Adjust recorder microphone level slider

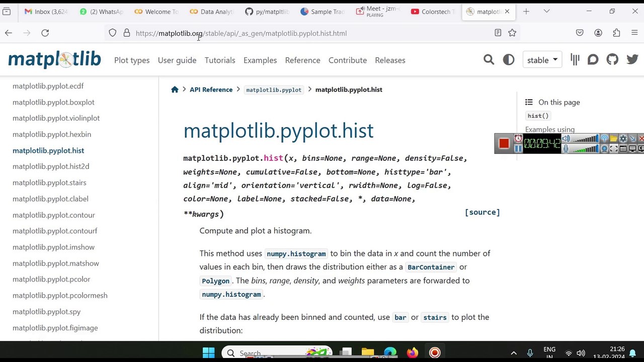point(586,148)
